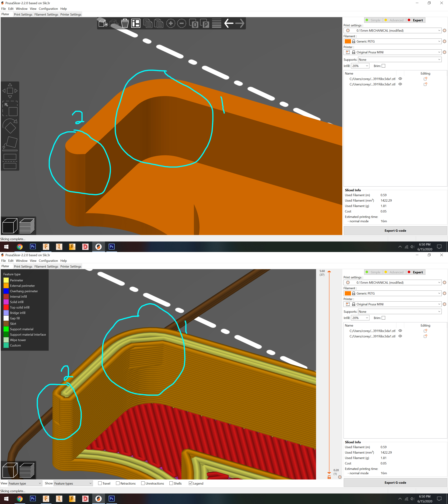Click the Split to parts icon
448x504 pixels.
[x=205, y=23]
